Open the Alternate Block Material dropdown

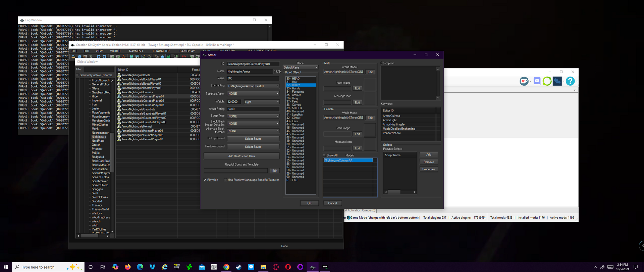coord(253,131)
